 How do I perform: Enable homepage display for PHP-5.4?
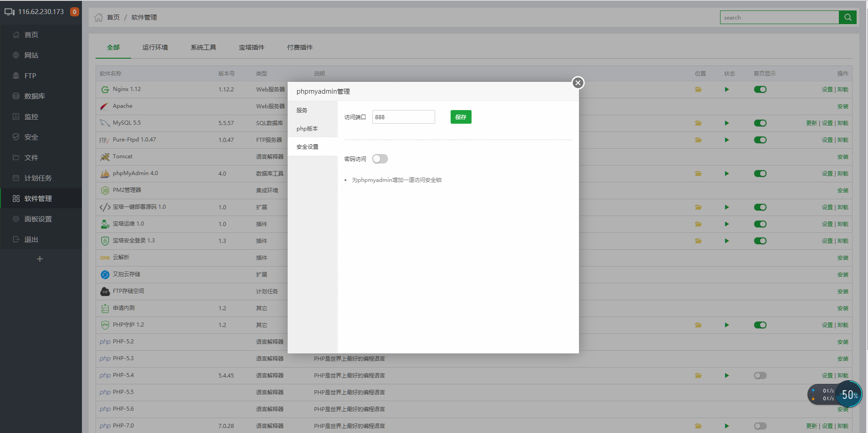tap(760, 375)
